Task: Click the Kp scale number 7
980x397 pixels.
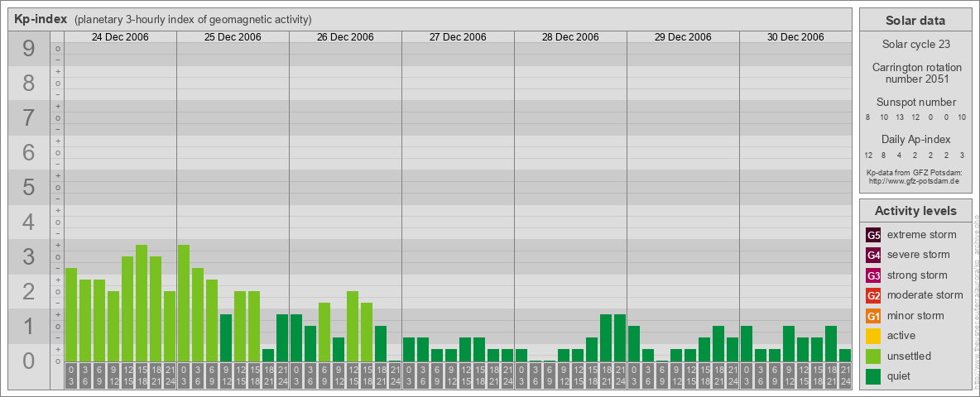Action: [x=28, y=118]
